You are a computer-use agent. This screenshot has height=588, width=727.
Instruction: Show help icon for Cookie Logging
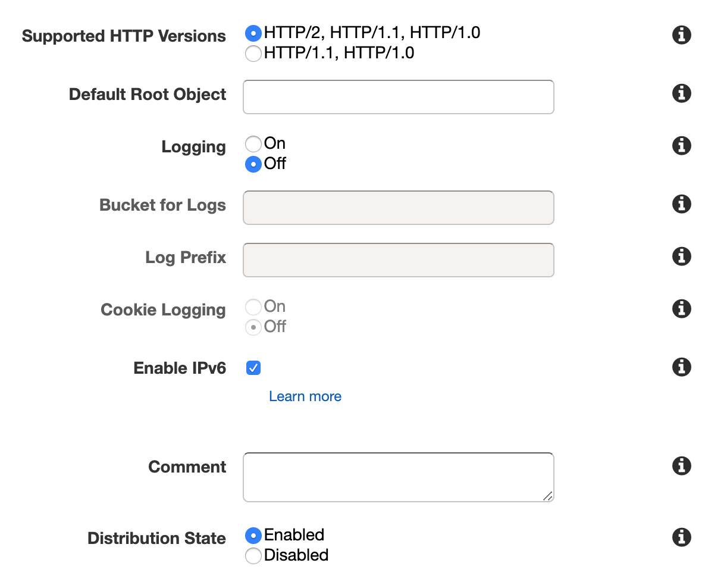point(682,309)
